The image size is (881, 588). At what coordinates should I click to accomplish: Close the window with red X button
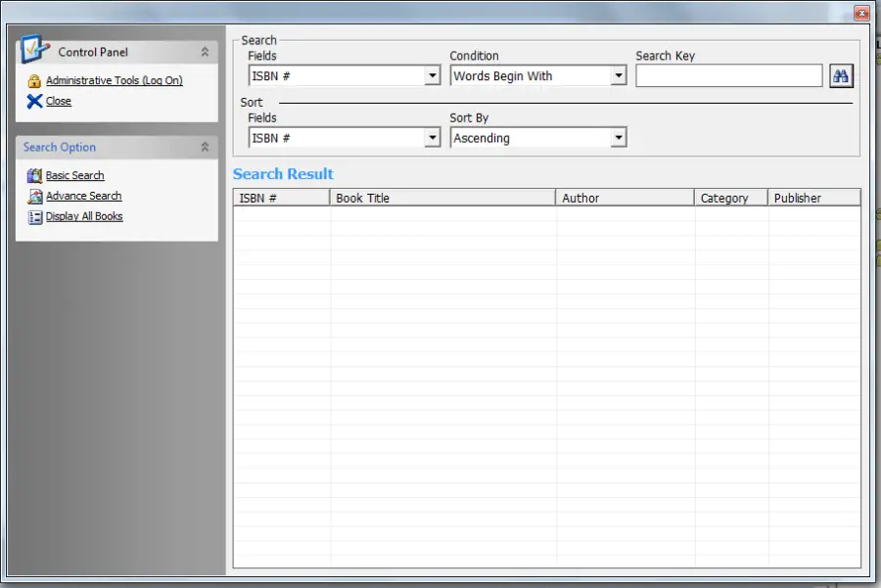tap(861, 13)
